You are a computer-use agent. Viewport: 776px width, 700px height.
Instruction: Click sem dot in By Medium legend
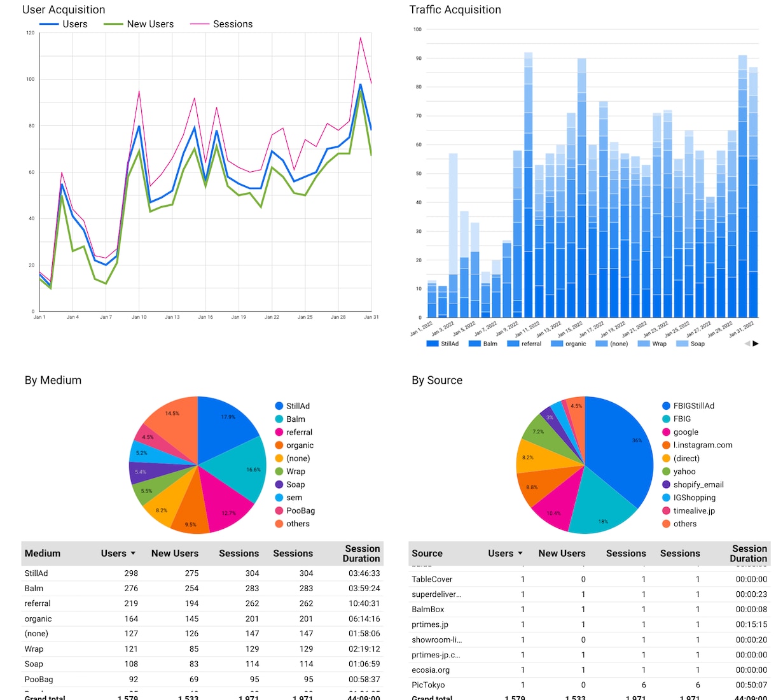(279, 498)
